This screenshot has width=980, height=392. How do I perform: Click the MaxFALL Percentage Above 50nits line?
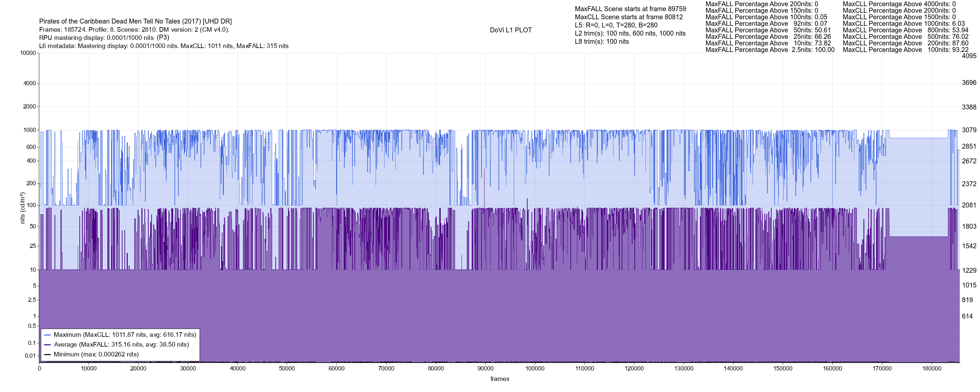coord(768,30)
